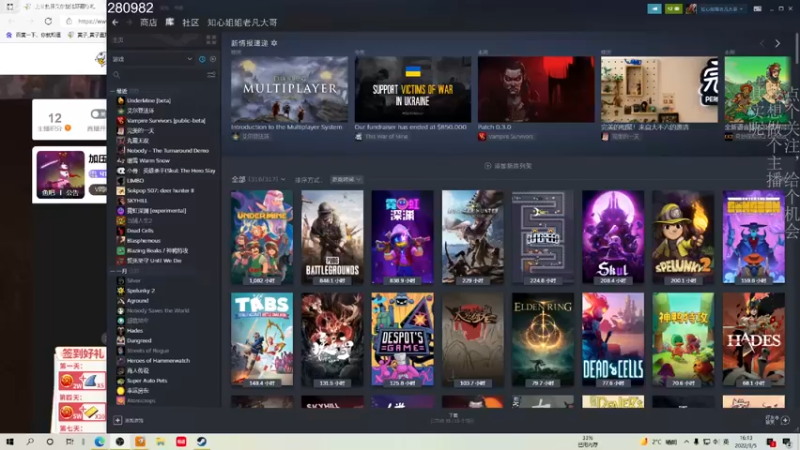
Task: Select Sokpop S07: deer hunter II
Action: [x=160, y=190]
